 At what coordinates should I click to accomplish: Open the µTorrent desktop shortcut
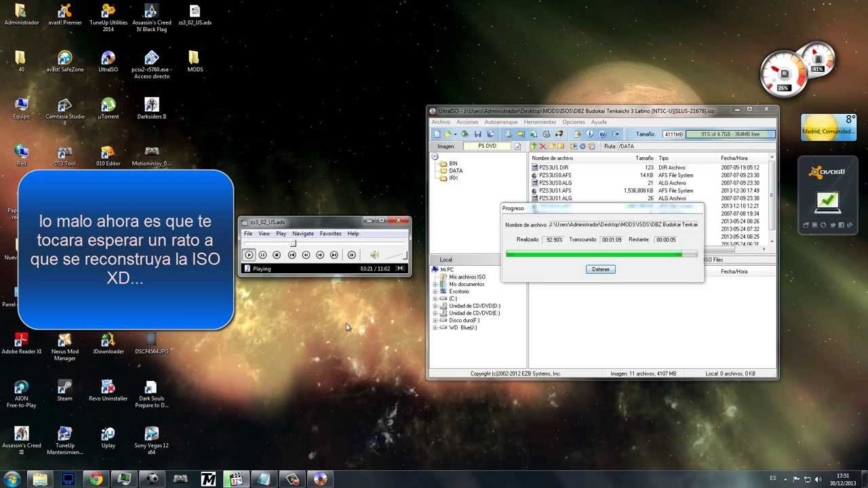pyautogui.click(x=108, y=108)
